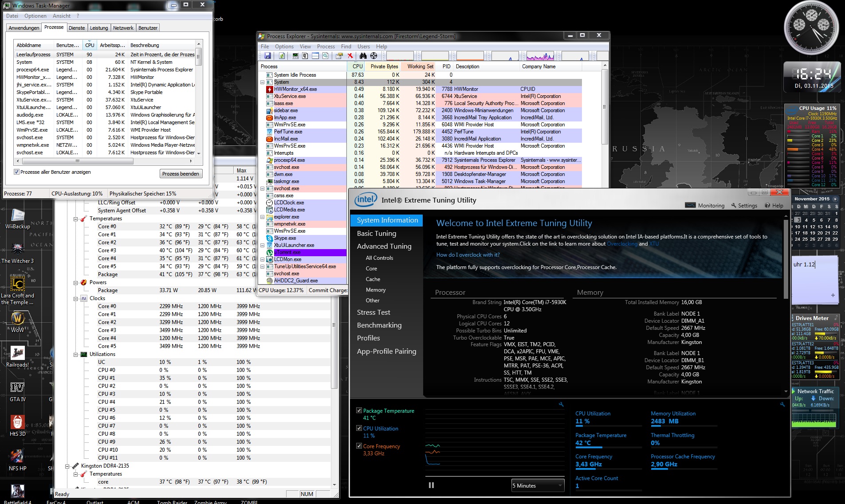The height and width of the screenshot is (504, 845).
Task: Click the wrench icon above the XTU monitor tiles
Action: coord(782,404)
